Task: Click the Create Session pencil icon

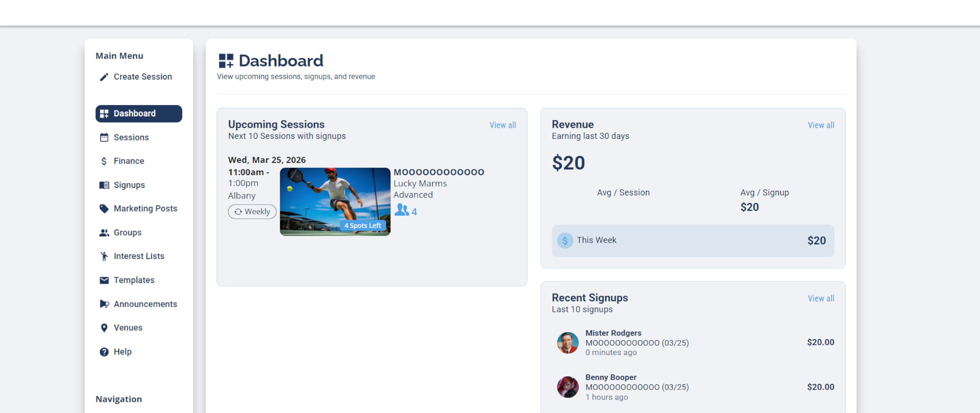Action: (x=104, y=77)
